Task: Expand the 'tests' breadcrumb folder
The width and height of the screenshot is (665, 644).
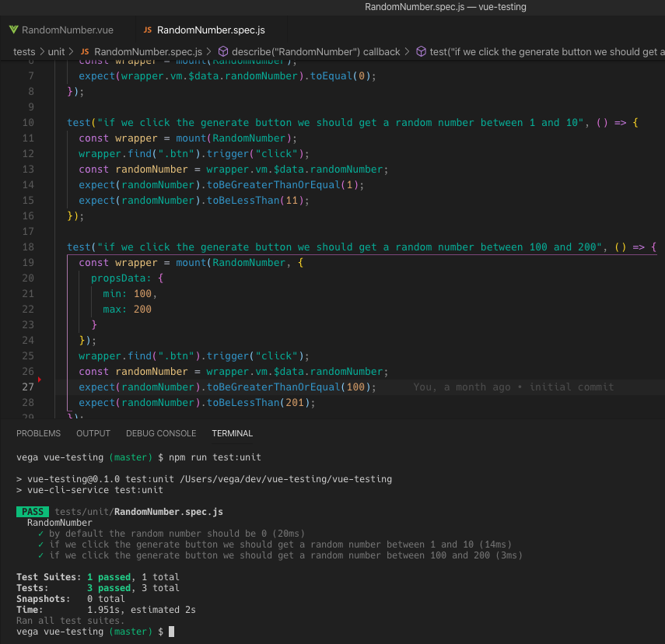Action: (x=24, y=52)
